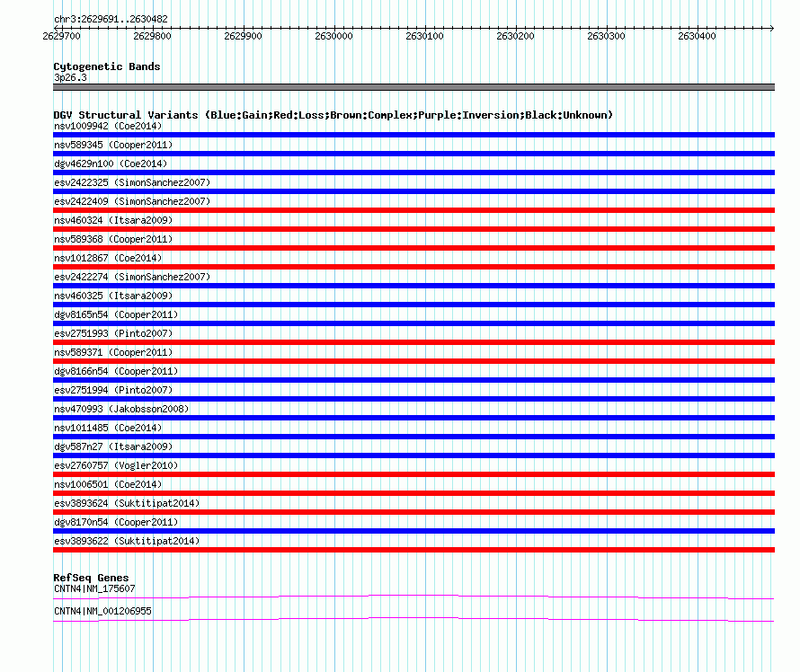This screenshot has height=672, width=800.
Task: Click the blue bar under esv2422274
Action: tap(413, 286)
